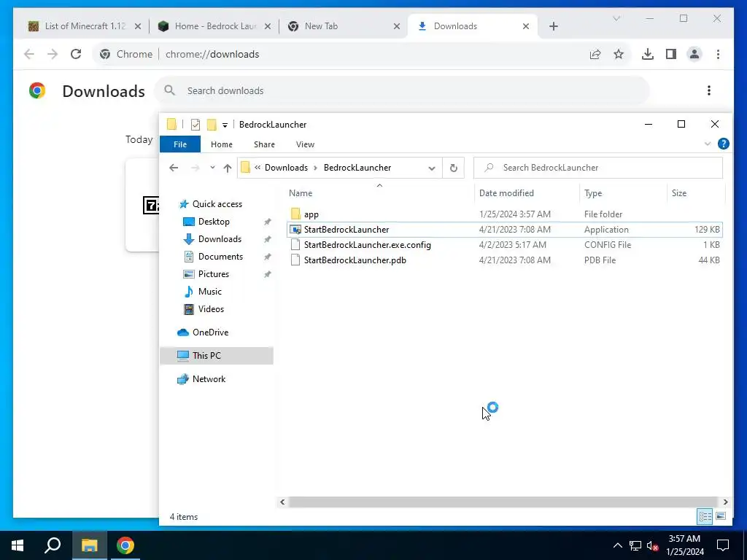Image resolution: width=747 pixels, height=560 pixels.
Task: Open Chrome tab search chevron
Action: click(x=616, y=18)
